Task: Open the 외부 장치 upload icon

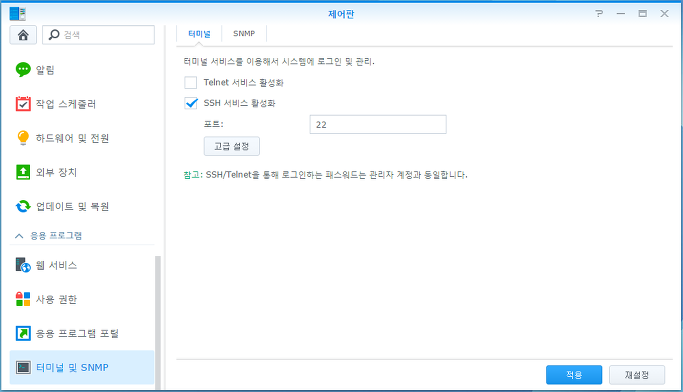Action: tap(23, 172)
